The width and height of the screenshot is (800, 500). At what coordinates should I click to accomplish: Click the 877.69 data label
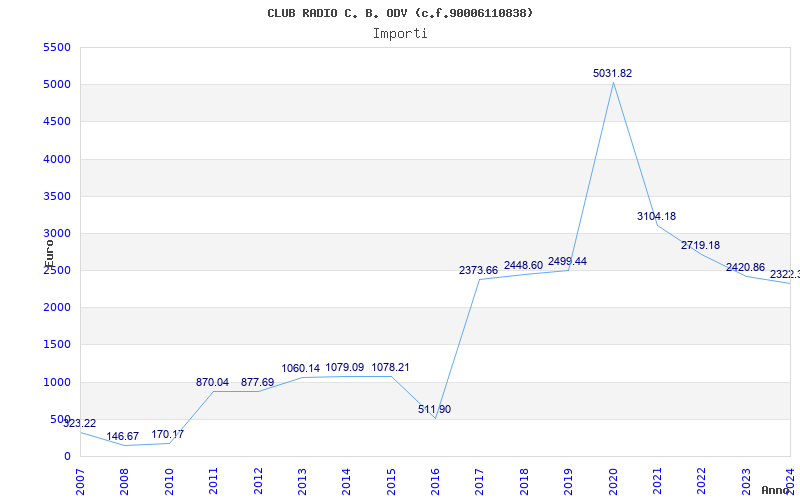click(x=257, y=382)
